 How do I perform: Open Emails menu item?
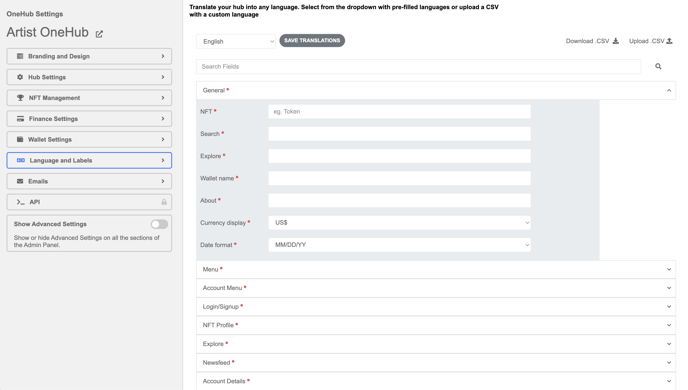coord(89,181)
